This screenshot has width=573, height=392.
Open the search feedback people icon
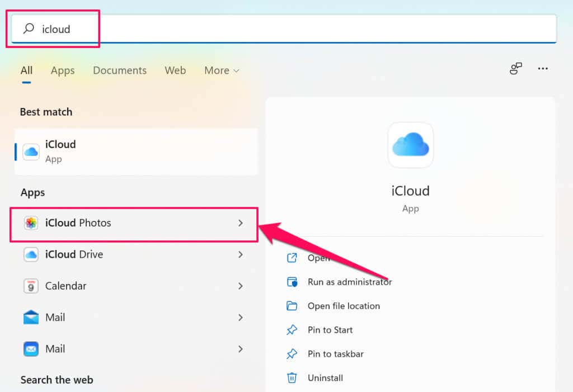(515, 68)
